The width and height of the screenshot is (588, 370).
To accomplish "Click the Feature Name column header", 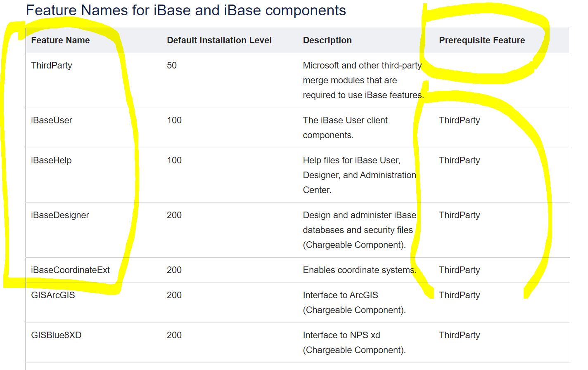I will 60,40.
